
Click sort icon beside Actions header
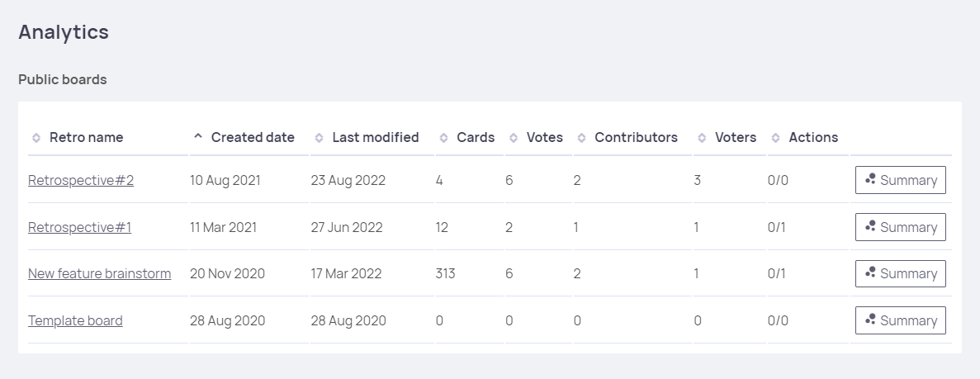pos(776,138)
